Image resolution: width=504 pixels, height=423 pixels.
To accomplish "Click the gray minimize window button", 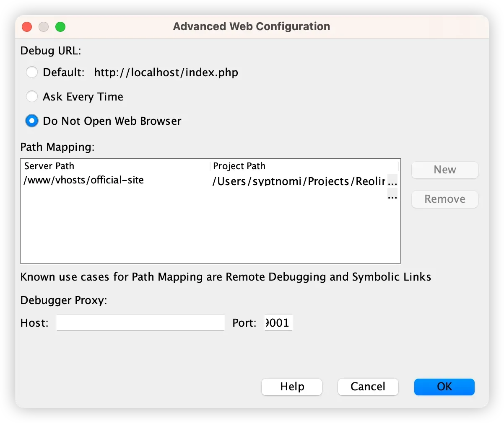I will coord(44,27).
